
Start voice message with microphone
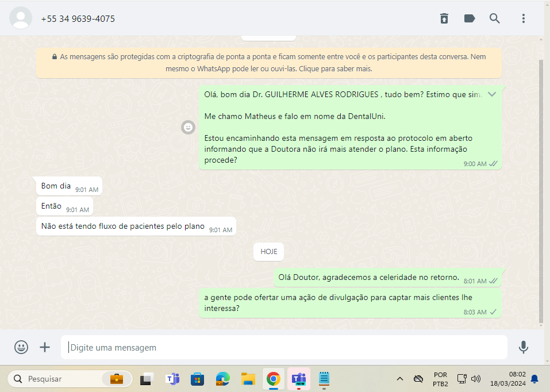(x=524, y=347)
